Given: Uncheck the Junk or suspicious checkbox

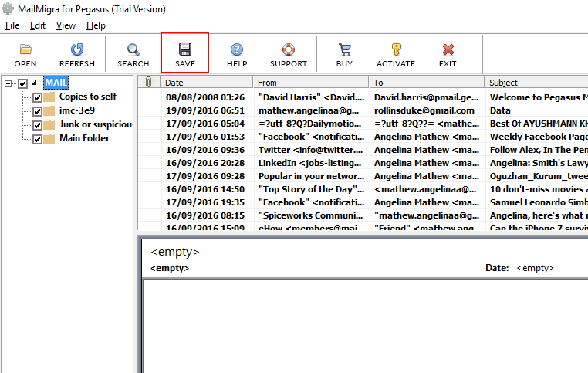Looking at the screenshot, I should tap(37, 125).
